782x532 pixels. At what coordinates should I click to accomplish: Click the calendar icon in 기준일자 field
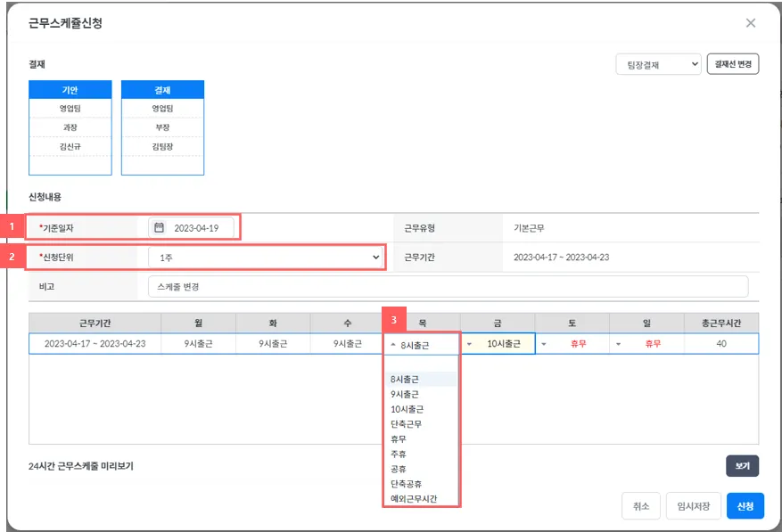tap(159, 228)
